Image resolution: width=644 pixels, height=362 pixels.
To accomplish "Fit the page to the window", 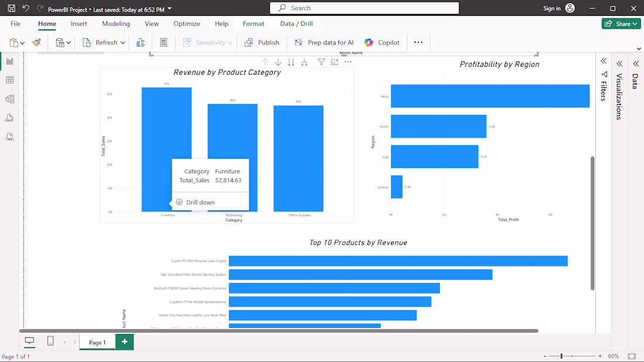I will (632, 356).
